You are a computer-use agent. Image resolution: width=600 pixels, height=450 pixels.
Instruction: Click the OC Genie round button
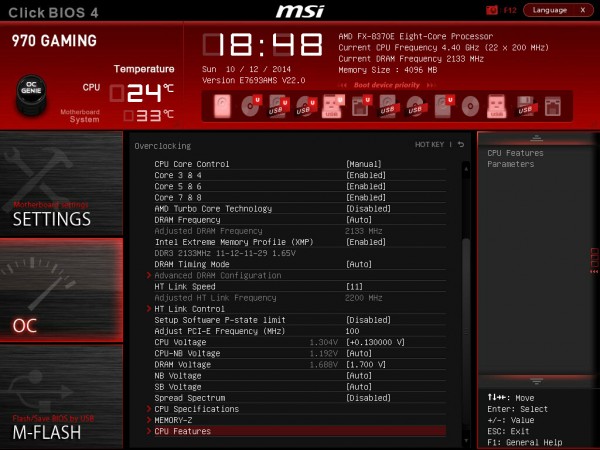31,94
